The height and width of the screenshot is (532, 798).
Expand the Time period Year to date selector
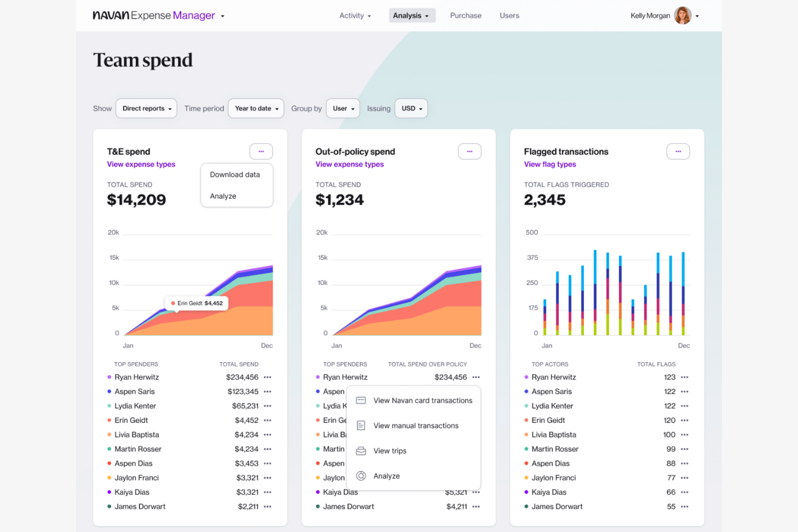(x=256, y=108)
